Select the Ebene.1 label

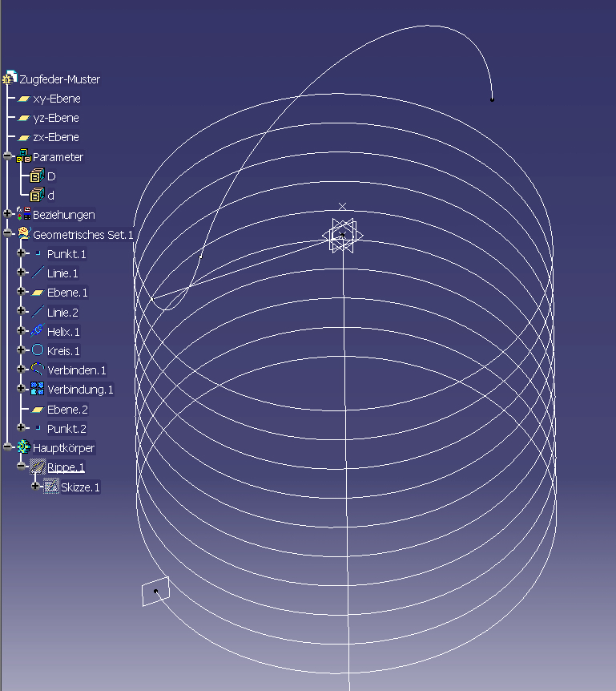tap(67, 293)
